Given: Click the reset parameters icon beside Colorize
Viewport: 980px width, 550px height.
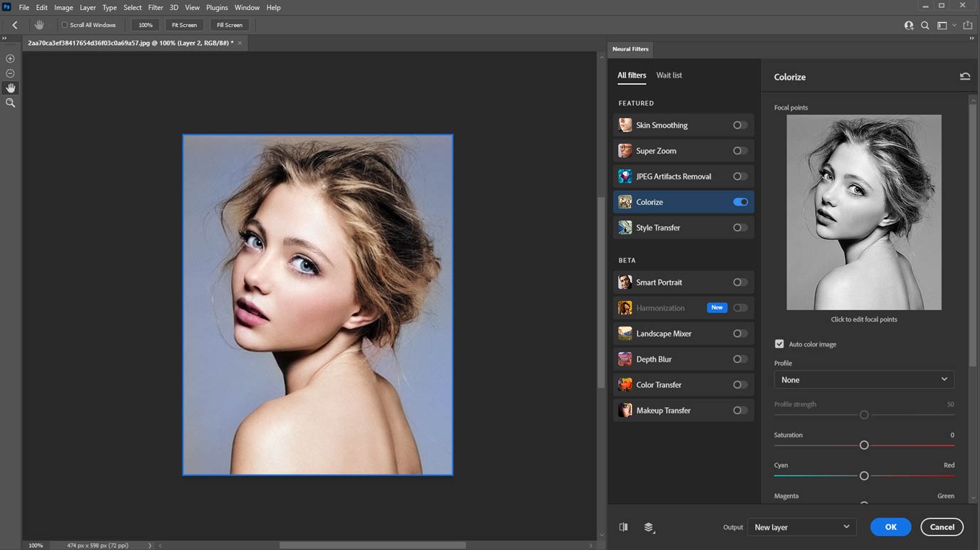Looking at the screenshot, I should 964,77.
